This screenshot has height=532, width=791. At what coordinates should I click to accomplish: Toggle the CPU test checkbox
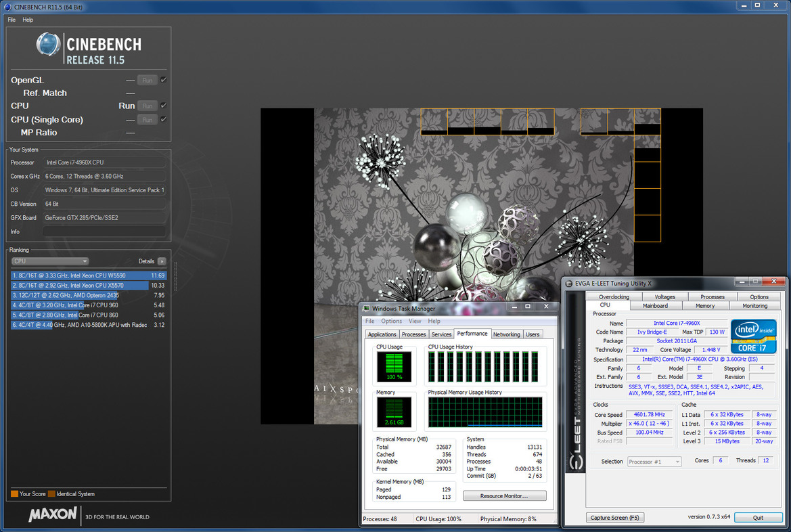pos(164,106)
